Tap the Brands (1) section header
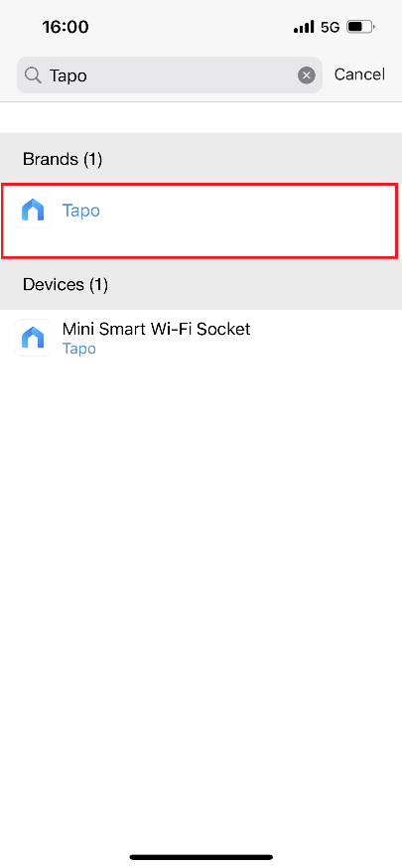The height and width of the screenshot is (868, 402). tap(201, 160)
